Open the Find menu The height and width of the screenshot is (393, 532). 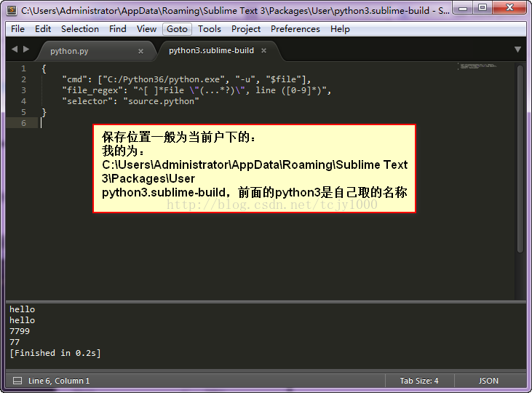point(117,29)
